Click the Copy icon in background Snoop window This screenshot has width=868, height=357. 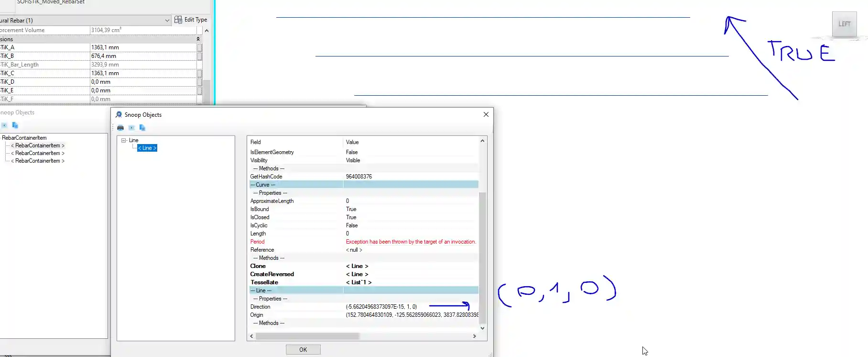(15, 125)
